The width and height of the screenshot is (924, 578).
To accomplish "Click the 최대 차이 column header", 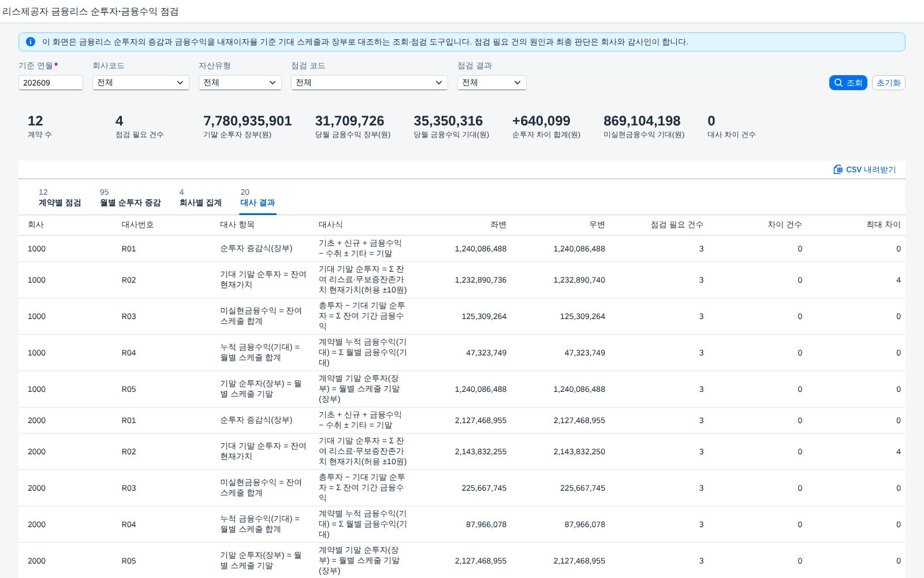I will (x=883, y=225).
